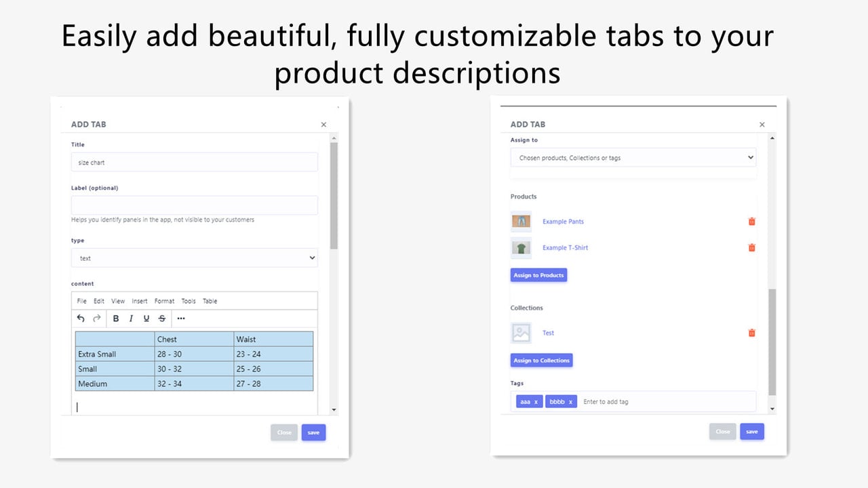868x488 pixels.
Task: Open the Tools menu in content editor
Action: pos(189,301)
